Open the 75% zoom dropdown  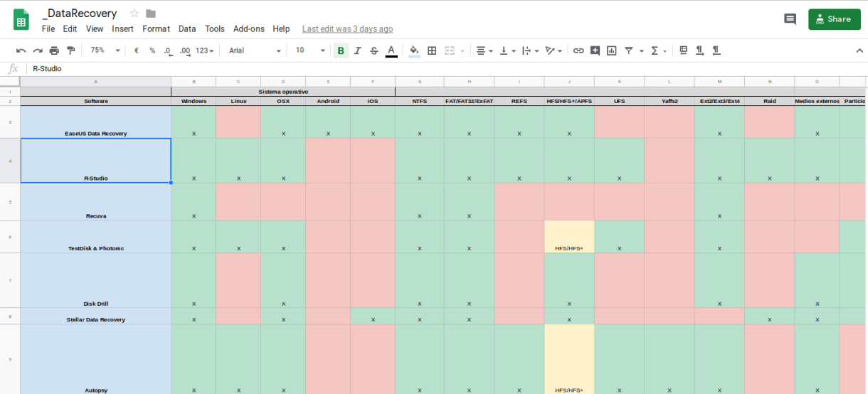tap(103, 50)
